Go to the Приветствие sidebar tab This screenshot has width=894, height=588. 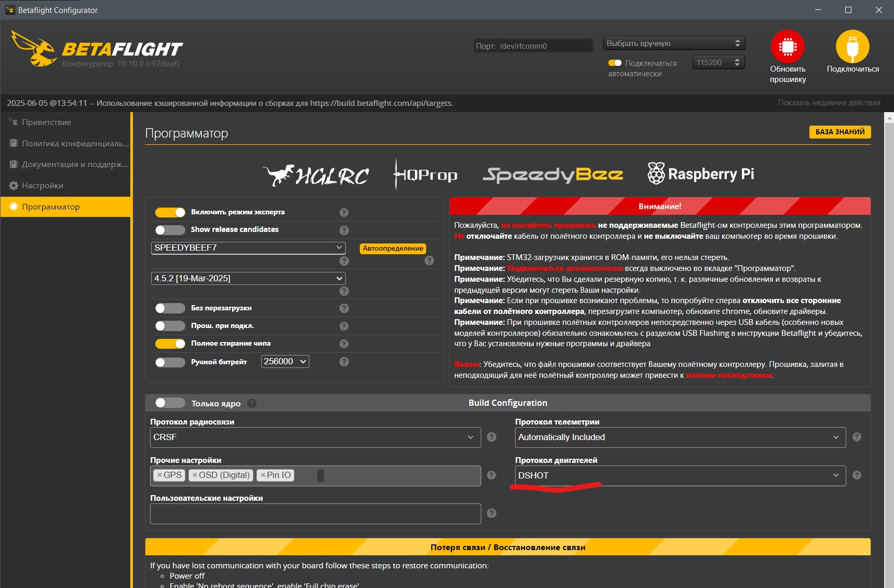point(46,122)
